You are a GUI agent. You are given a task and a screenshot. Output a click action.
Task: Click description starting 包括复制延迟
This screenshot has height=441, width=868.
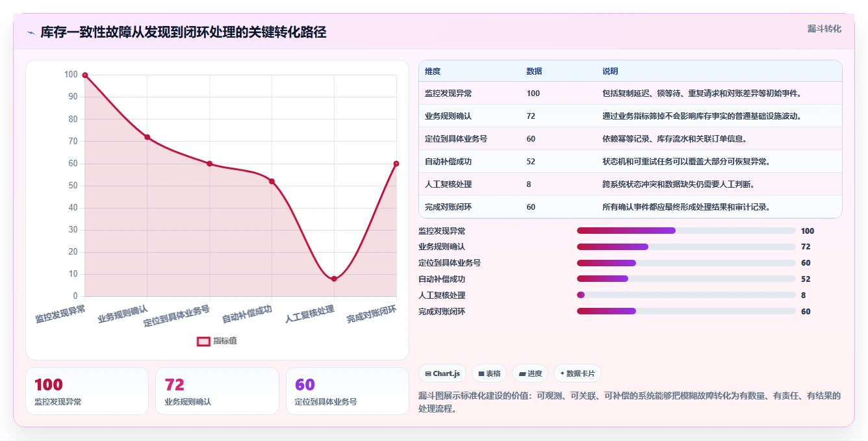pyautogui.click(x=702, y=94)
